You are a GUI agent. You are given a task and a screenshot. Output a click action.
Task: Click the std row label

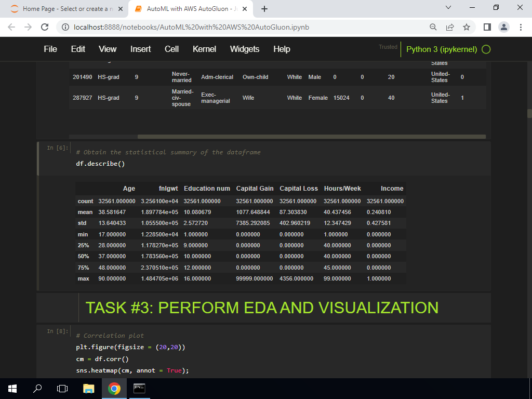click(82, 223)
